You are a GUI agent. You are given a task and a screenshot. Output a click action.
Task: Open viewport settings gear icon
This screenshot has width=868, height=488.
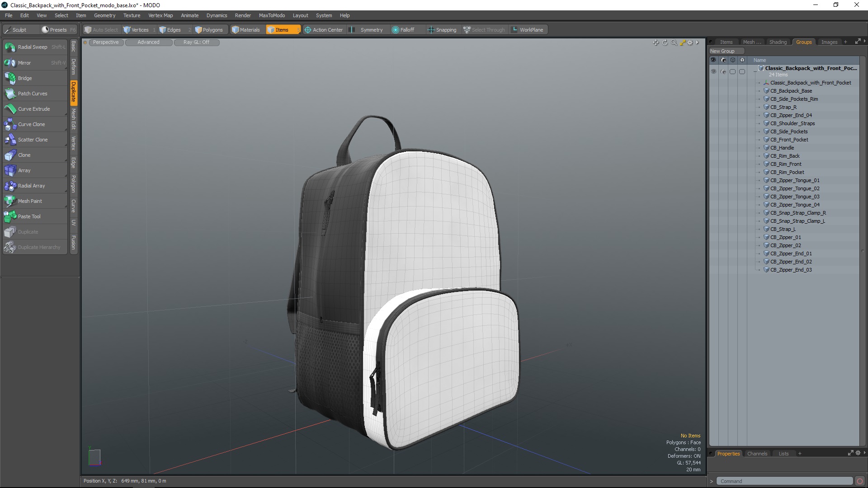tap(690, 42)
